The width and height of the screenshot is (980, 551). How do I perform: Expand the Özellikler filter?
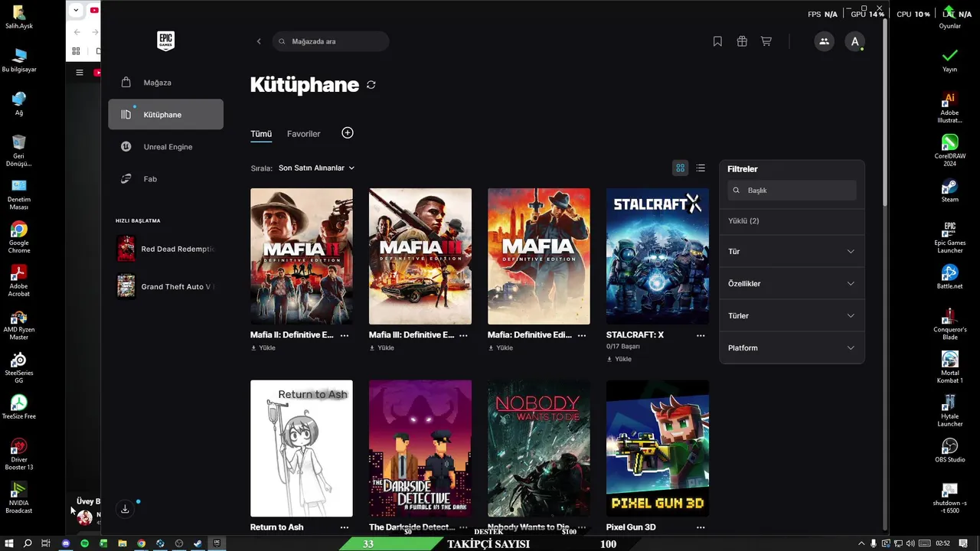point(792,284)
